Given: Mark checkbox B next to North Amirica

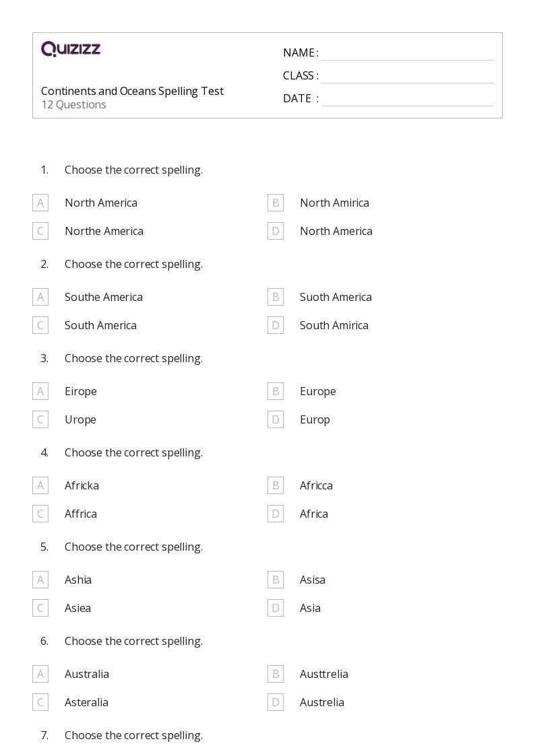Looking at the screenshot, I should [276, 203].
